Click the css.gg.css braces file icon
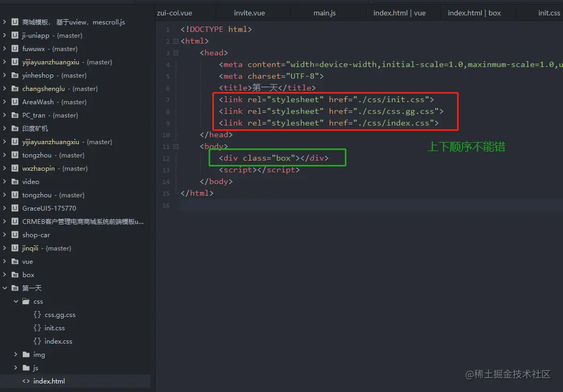This screenshot has width=563, height=392. pyautogui.click(x=37, y=314)
